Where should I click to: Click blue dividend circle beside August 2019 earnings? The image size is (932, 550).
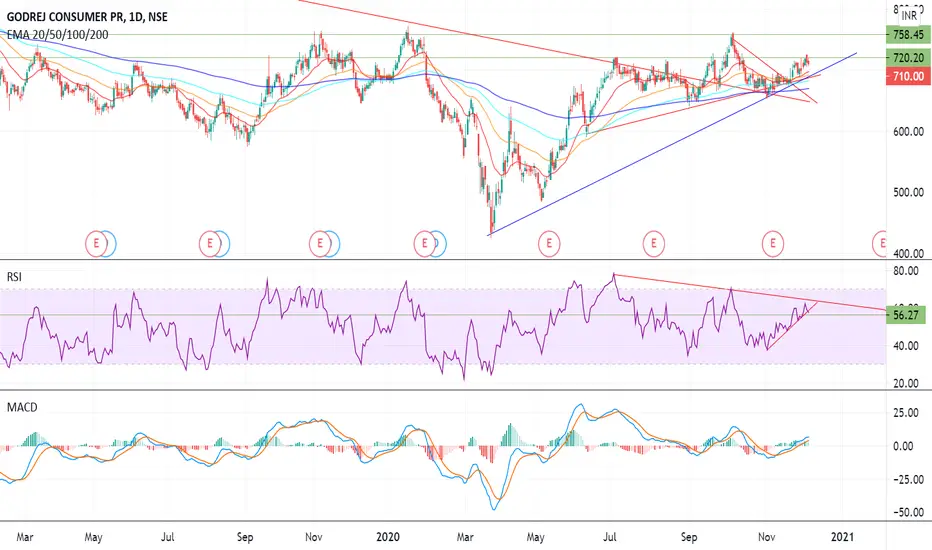tap(224, 243)
